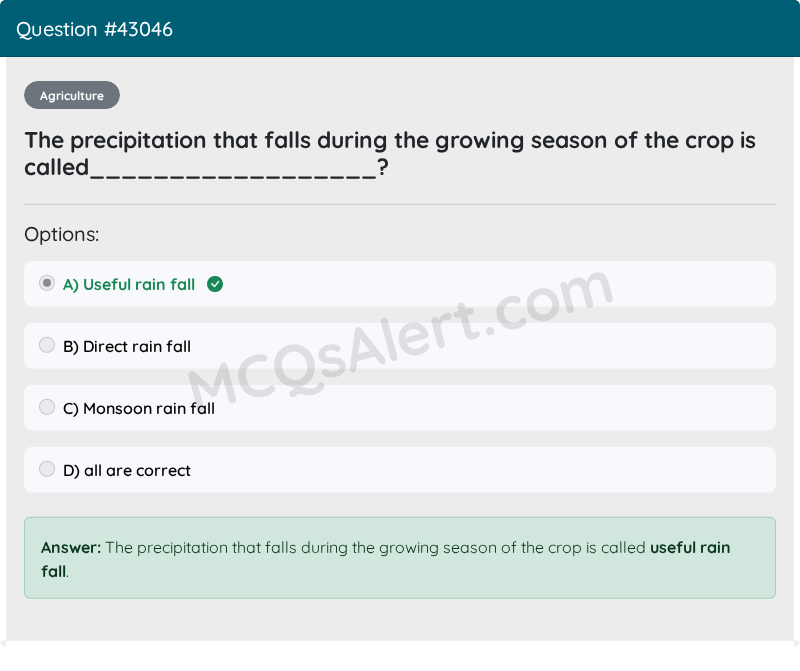Click the 'Options:' section label

62,235
